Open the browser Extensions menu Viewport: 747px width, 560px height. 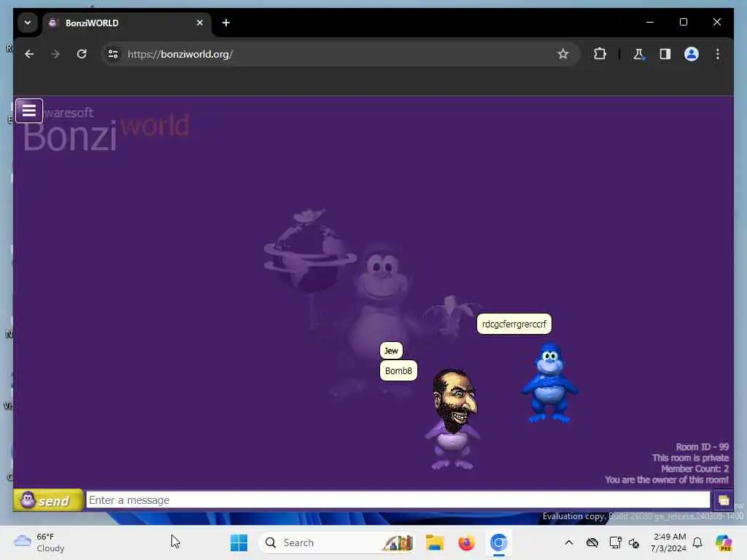600,54
